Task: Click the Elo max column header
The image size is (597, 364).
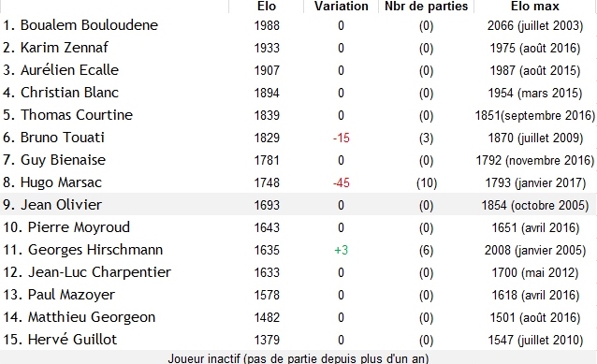Action: (x=535, y=7)
